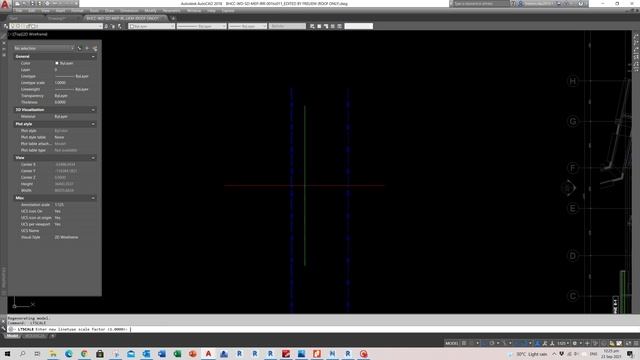
Task: Open the File menu
Action: 19,11
